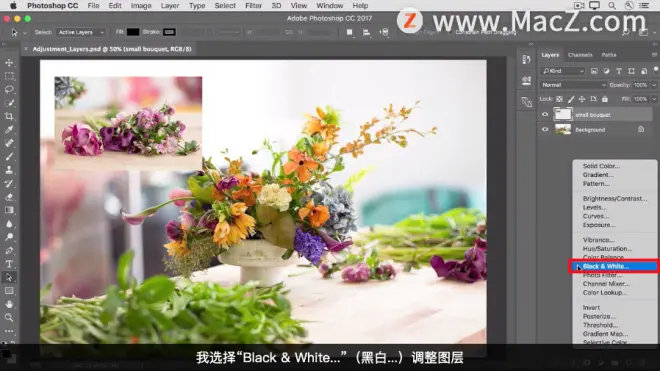
Task: Select the Lasso tool
Action: coord(9,90)
